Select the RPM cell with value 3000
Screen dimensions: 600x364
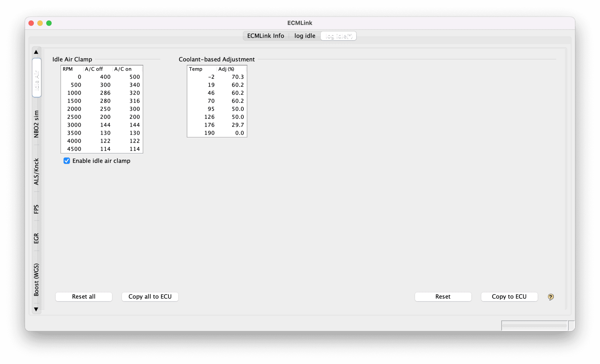pos(72,125)
